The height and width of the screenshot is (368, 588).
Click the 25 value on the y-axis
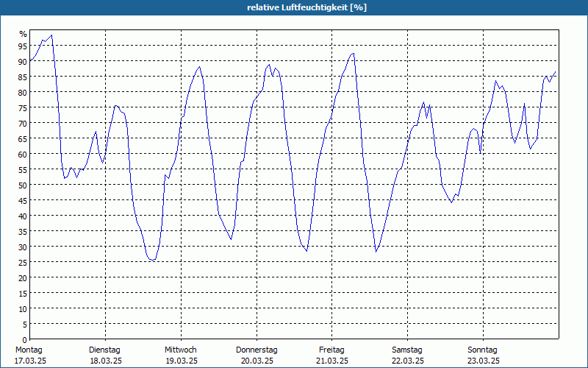click(23, 263)
